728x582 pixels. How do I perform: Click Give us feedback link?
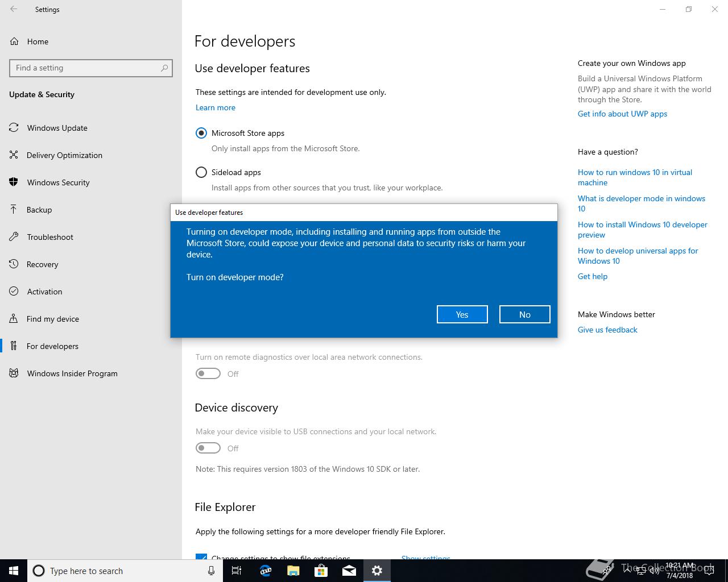tap(607, 330)
